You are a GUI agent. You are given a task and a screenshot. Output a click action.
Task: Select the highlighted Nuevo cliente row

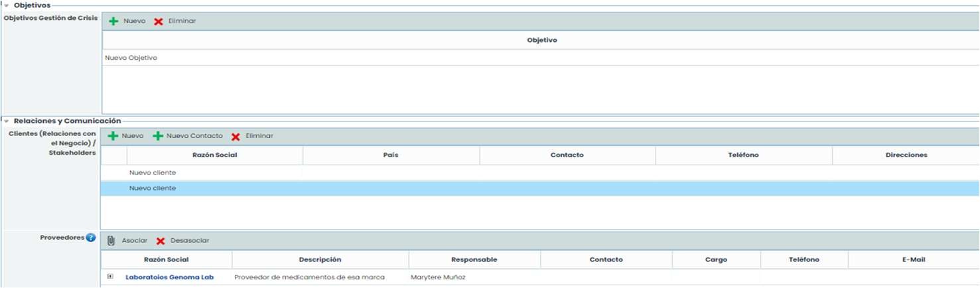point(153,188)
